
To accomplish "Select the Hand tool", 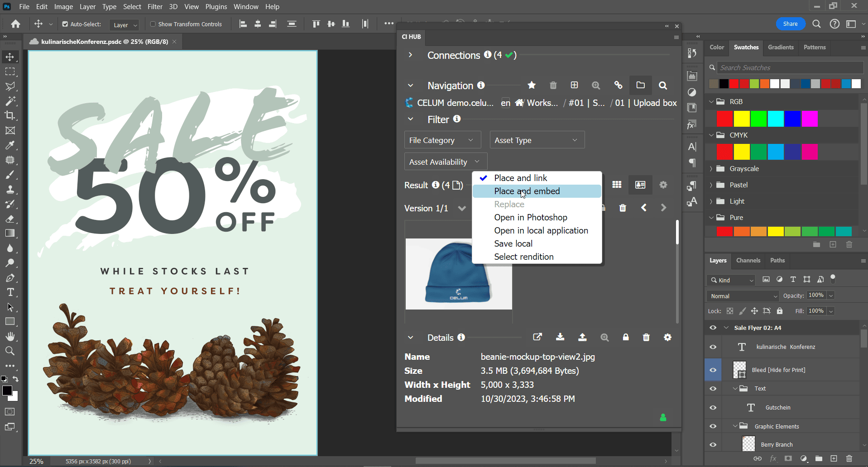I will (10, 336).
